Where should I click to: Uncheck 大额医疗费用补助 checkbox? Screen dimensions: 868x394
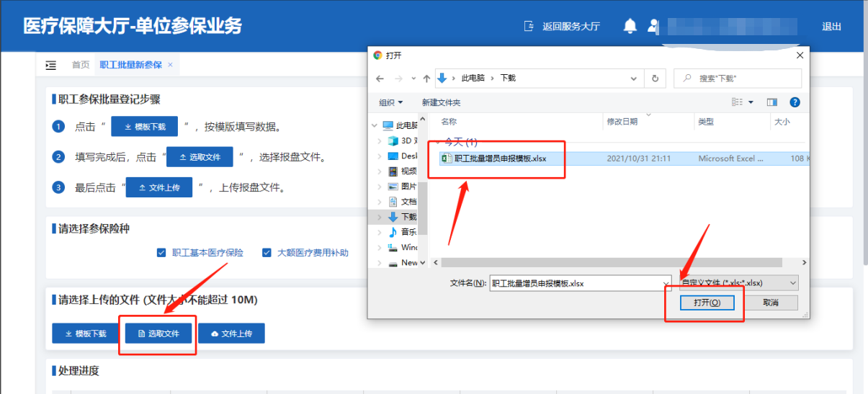click(x=267, y=253)
